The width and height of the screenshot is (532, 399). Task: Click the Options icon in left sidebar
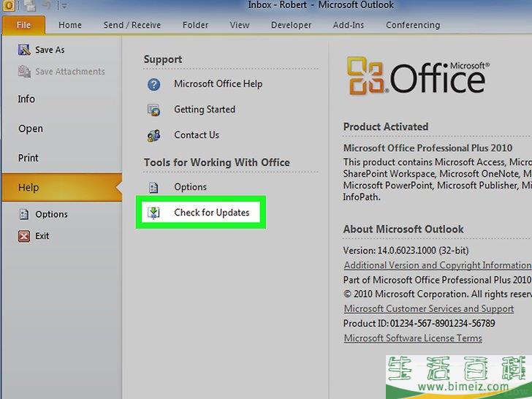pos(23,215)
